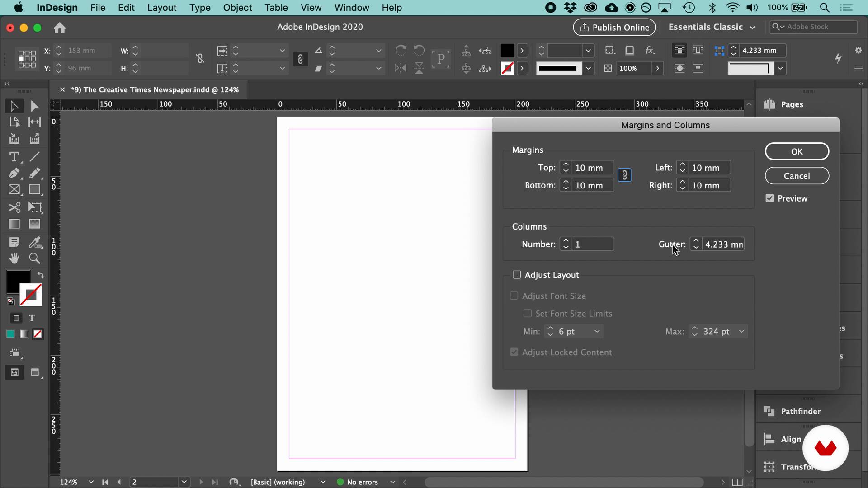Click the Rectangle Frame tool

(14, 190)
